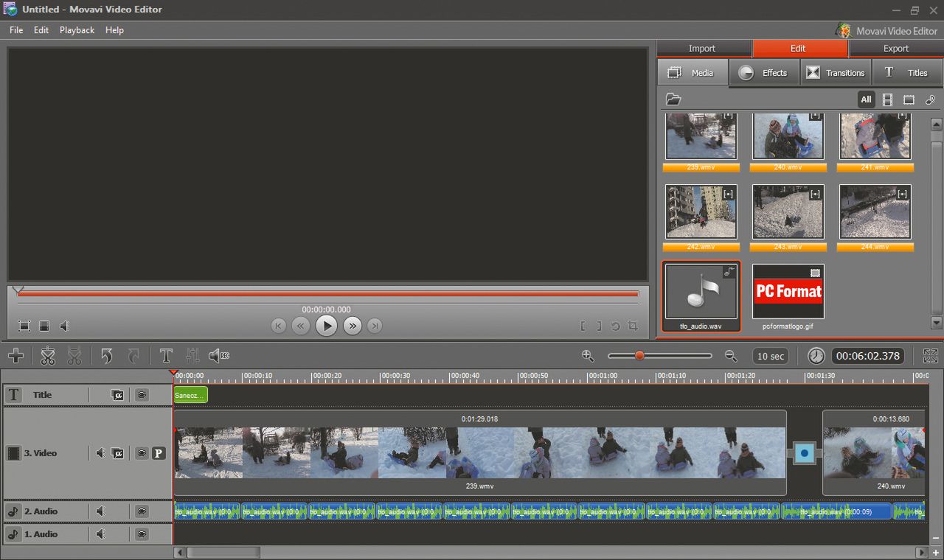Screen dimensions: 944x560
Task: Toggle overlay mode on the Title track
Action: [117, 395]
